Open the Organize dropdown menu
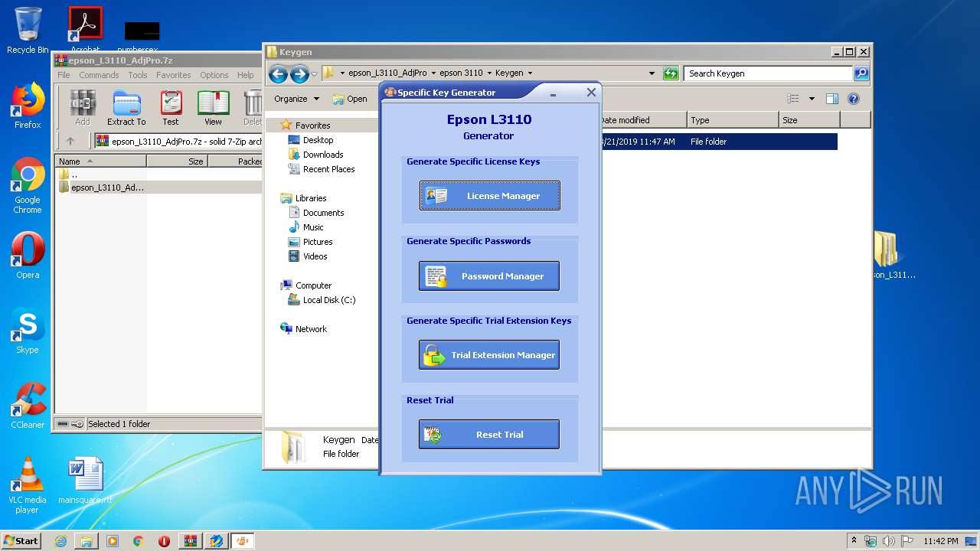The width and height of the screenshot is (980, 551). [x=296, y=99]
